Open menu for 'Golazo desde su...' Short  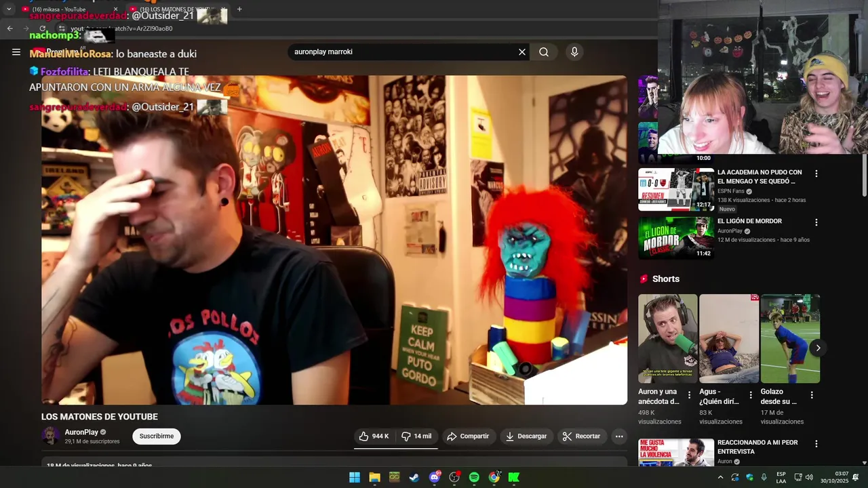(x=812, y=395)
